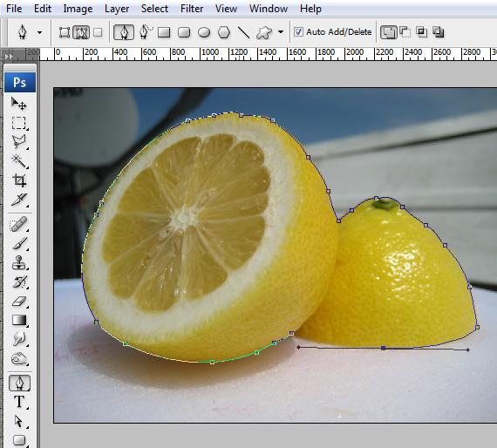Open the Layer menu
The height and width of the screenshot is (448, 497).
117,9
